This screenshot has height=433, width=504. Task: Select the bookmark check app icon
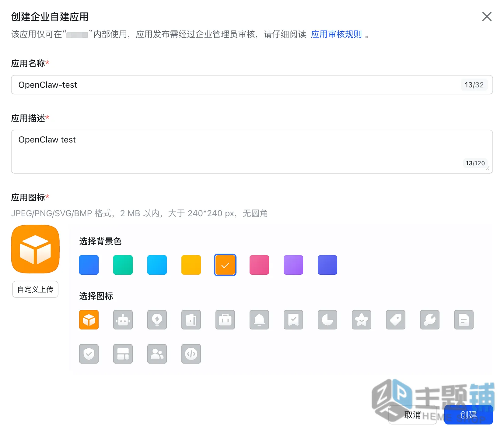(x=293, y=320)
